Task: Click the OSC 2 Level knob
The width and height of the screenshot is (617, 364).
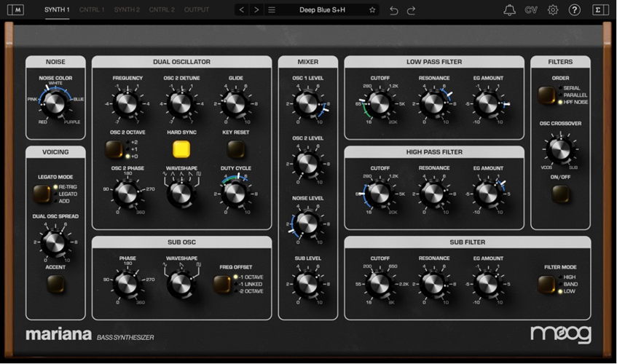Action: [307, 164]
